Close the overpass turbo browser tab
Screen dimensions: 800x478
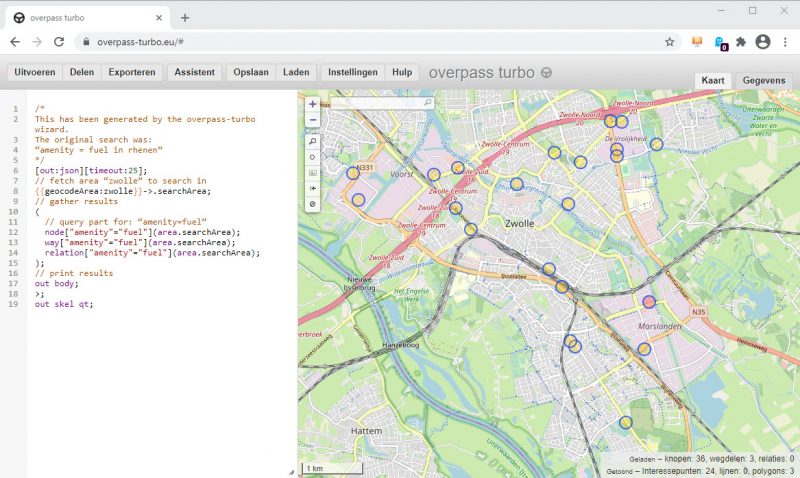159,18
